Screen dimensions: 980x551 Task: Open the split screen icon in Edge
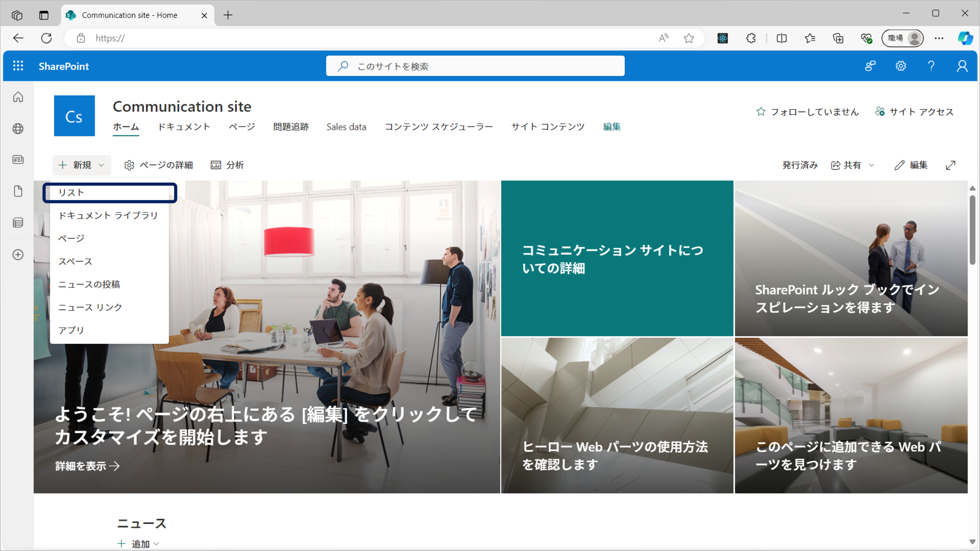coord(781,38)
